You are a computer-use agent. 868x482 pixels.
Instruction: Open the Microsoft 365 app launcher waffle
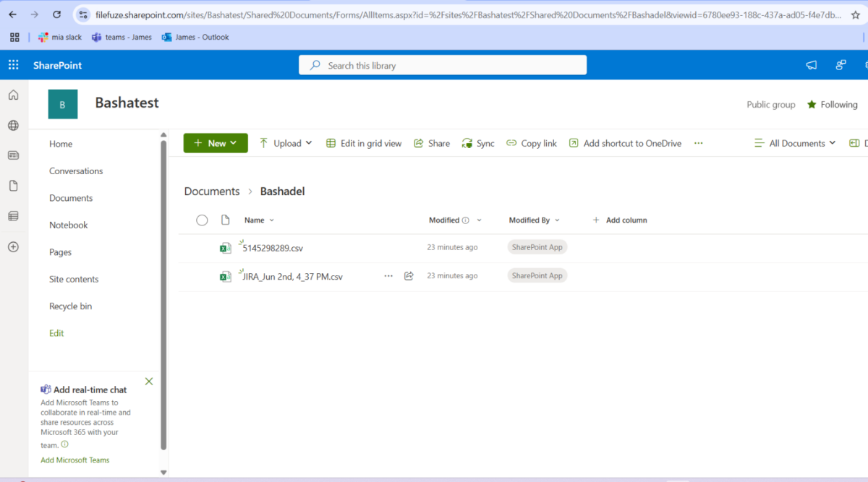(13, 65)
